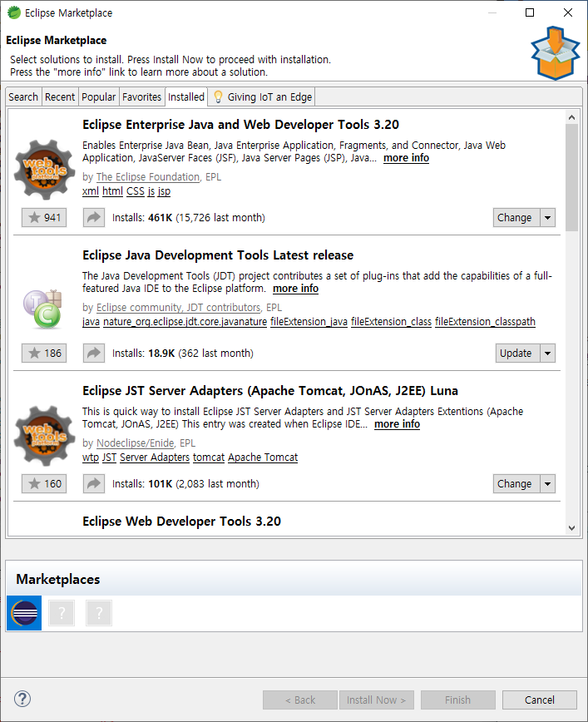Click Eclipse Web Developer Tools 3.20 title
Viewport: 588px width, 722px height.
[x=181, y=522]
